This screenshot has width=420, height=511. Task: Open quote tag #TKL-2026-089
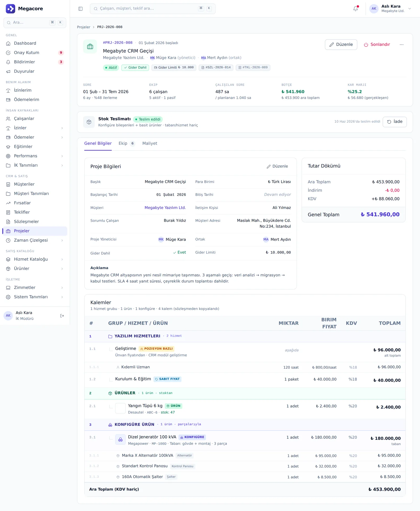point(253,68)
